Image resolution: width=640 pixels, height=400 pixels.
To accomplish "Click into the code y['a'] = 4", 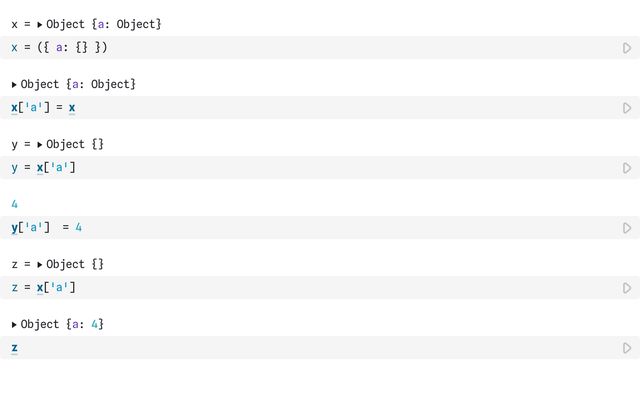I will coord(47,227).
